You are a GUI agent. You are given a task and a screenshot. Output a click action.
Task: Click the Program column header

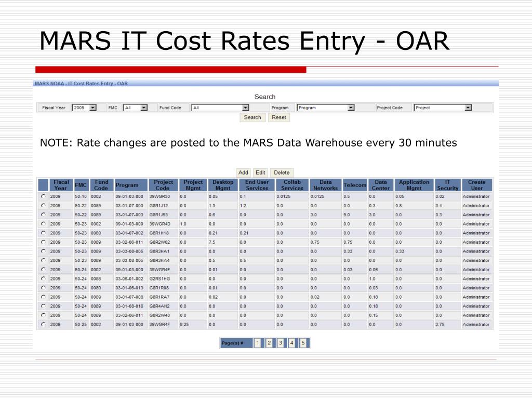131,185
